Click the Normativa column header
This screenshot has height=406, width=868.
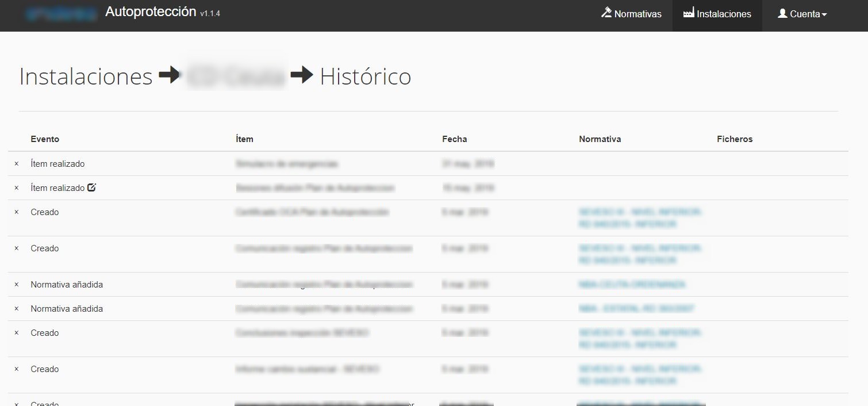click(x=600, y=139)
